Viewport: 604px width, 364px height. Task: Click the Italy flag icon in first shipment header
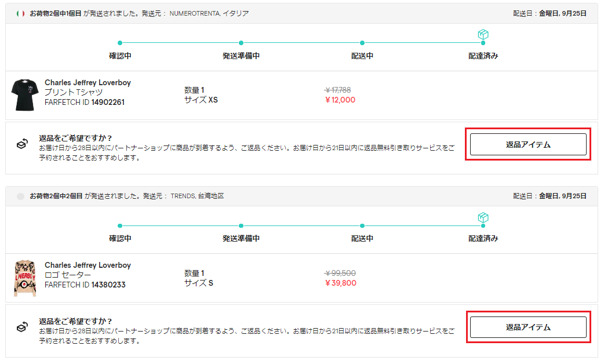(20, 13)
